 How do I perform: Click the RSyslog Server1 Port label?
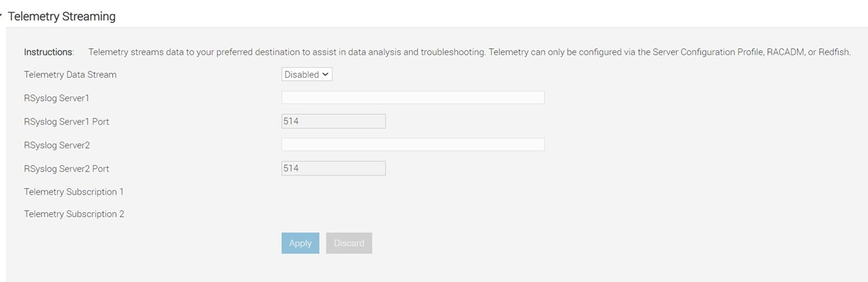[x=66, y=121]
